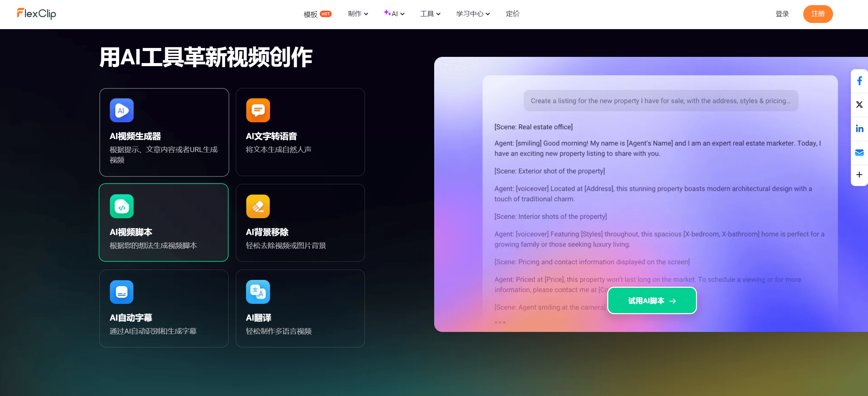Open the email share icon
The height and width of the screenshot is (396, 868).
859,152
